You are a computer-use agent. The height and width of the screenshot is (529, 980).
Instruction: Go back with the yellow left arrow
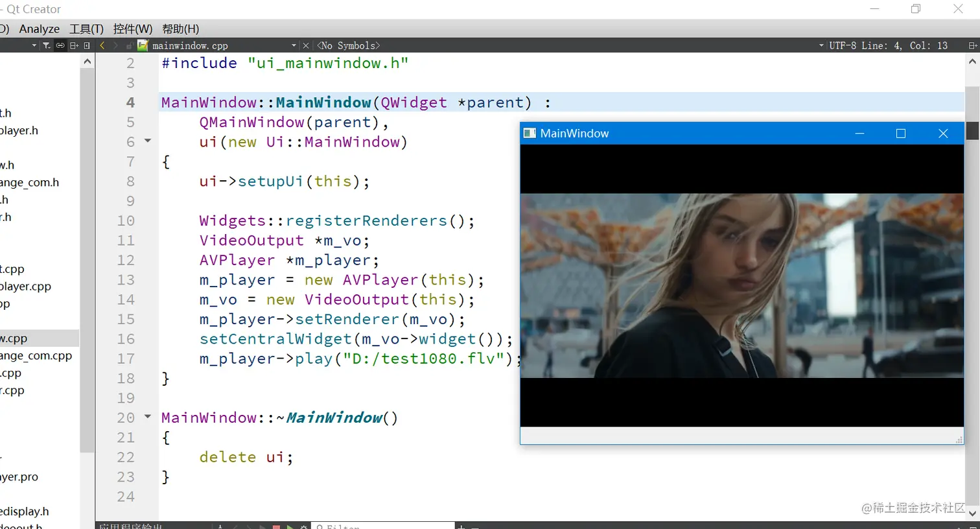coord(102,45)
